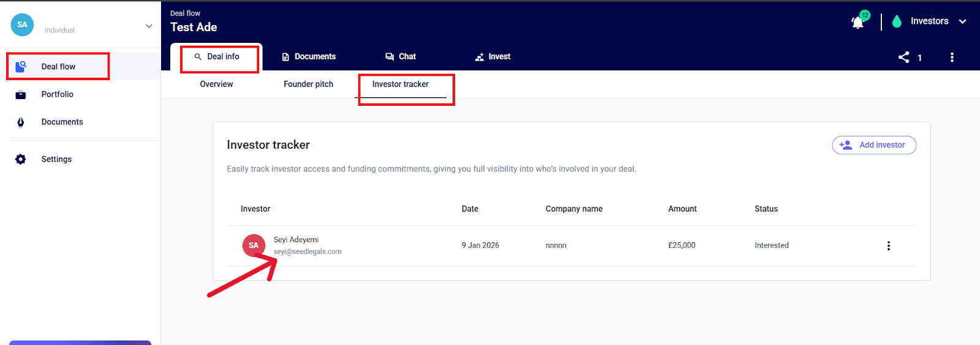Screen dimensions: 980x345
Task: Go to the Overview sub-tab
Action: 216,84
